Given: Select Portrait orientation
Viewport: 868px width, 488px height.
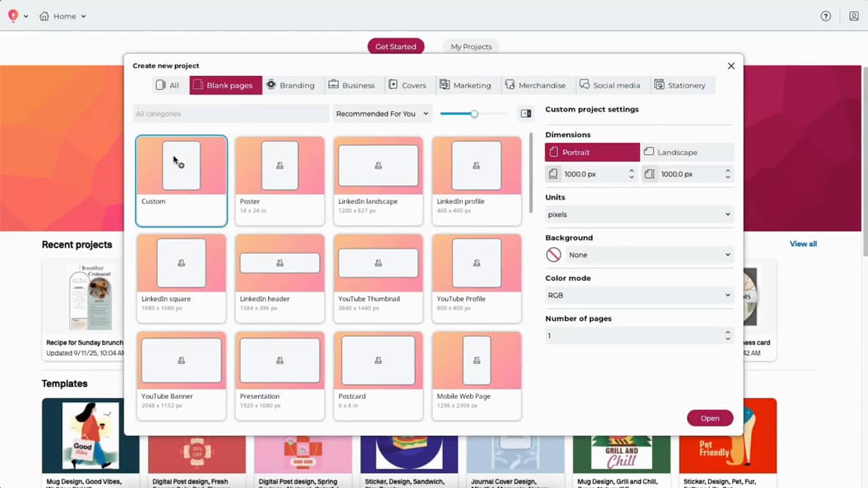Looking at the screenshot, I should (x=592, y=153).
